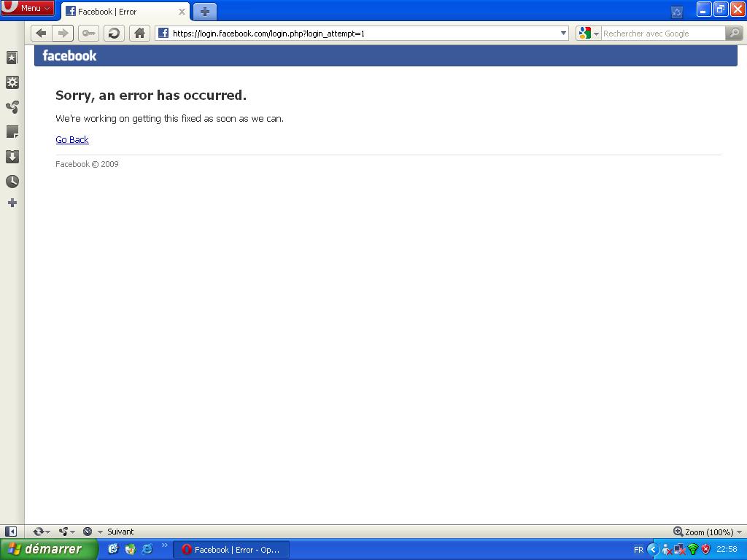Open the Zoom (100%) dropdown

click(708, 532)
